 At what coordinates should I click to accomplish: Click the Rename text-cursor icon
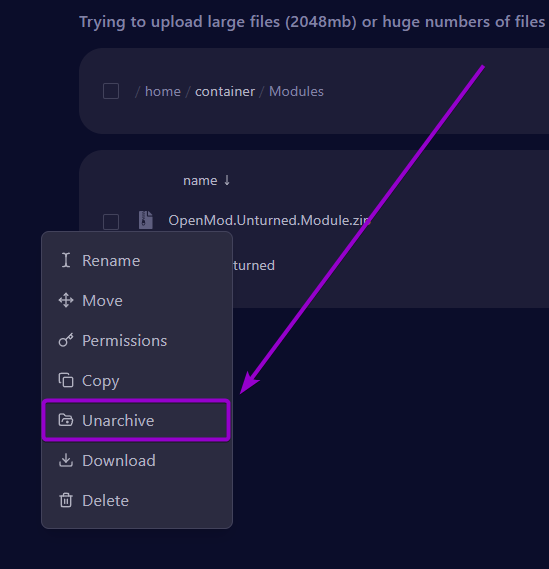coord(66,260)
